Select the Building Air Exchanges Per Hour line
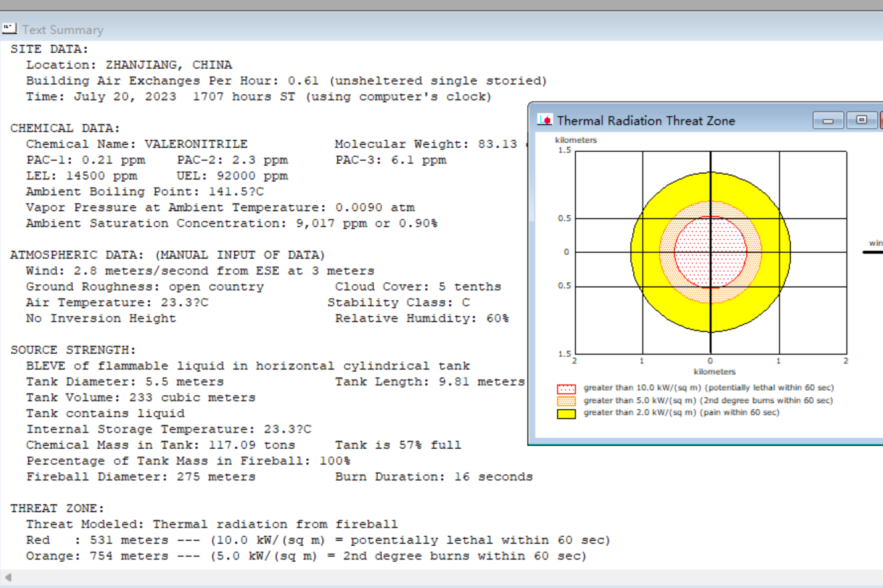 [287, 81]
